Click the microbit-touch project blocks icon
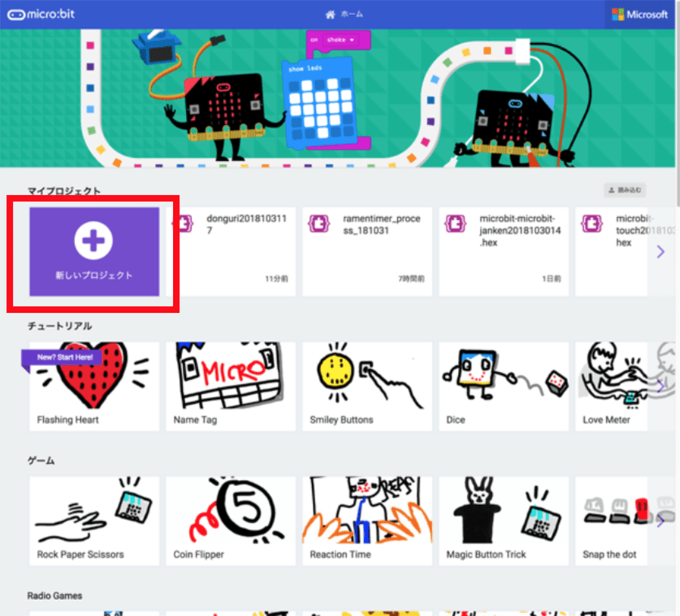This screenshot has height=616, width=680. pos(592,224)
